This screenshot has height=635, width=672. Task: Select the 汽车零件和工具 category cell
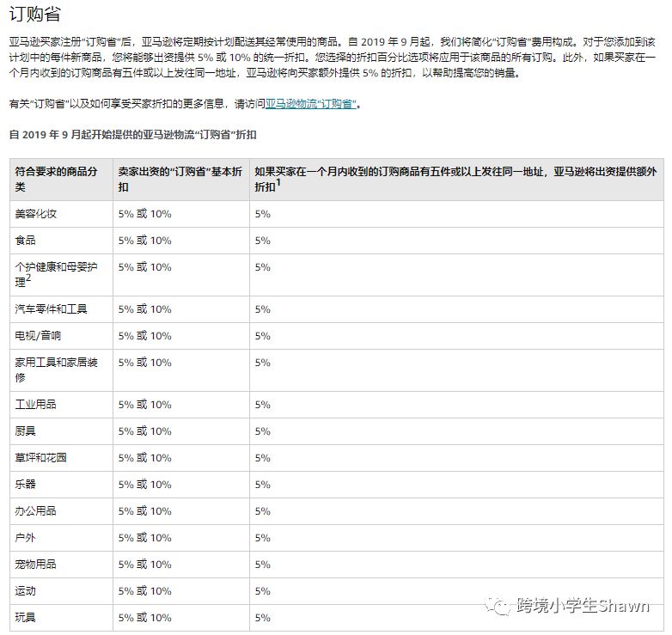click(x=61, y=309)
